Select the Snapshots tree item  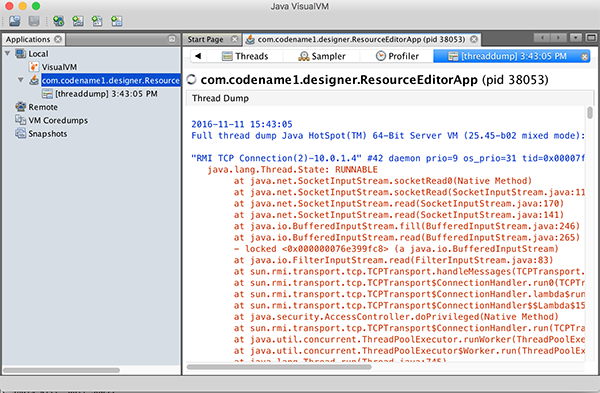click(x=47, y=134)
